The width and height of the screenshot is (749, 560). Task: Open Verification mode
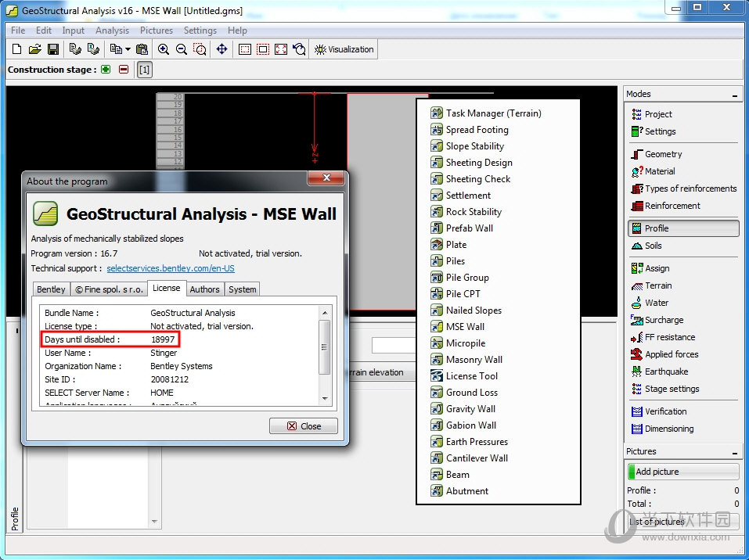(x=659, y=411)
